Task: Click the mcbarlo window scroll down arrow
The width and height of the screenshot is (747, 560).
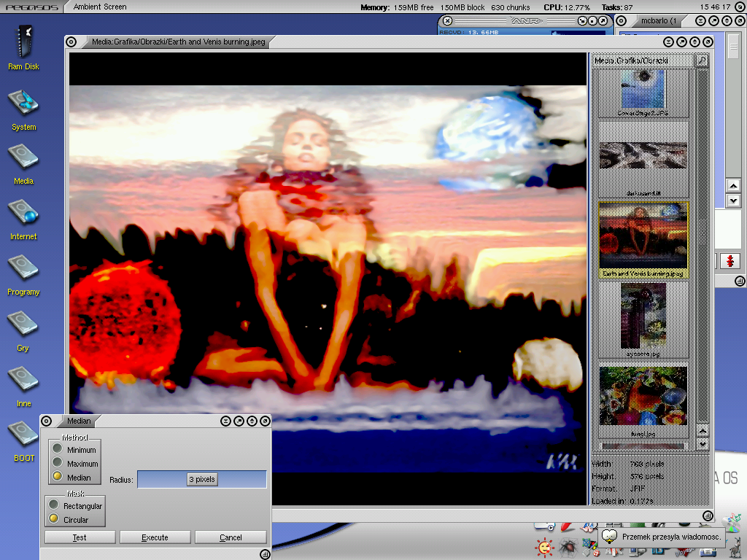Action: pos(733,201)
